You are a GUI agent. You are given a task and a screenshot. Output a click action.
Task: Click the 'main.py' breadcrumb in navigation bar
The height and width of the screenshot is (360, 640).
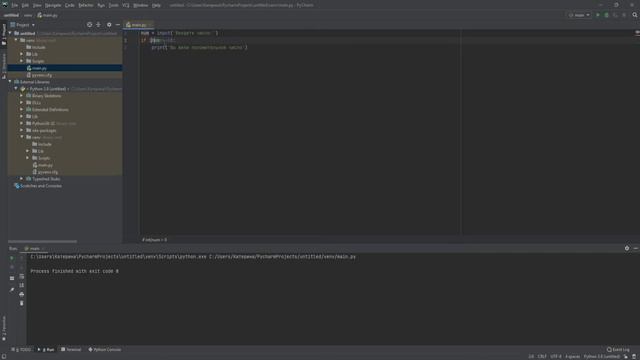[x=48, y=15]
